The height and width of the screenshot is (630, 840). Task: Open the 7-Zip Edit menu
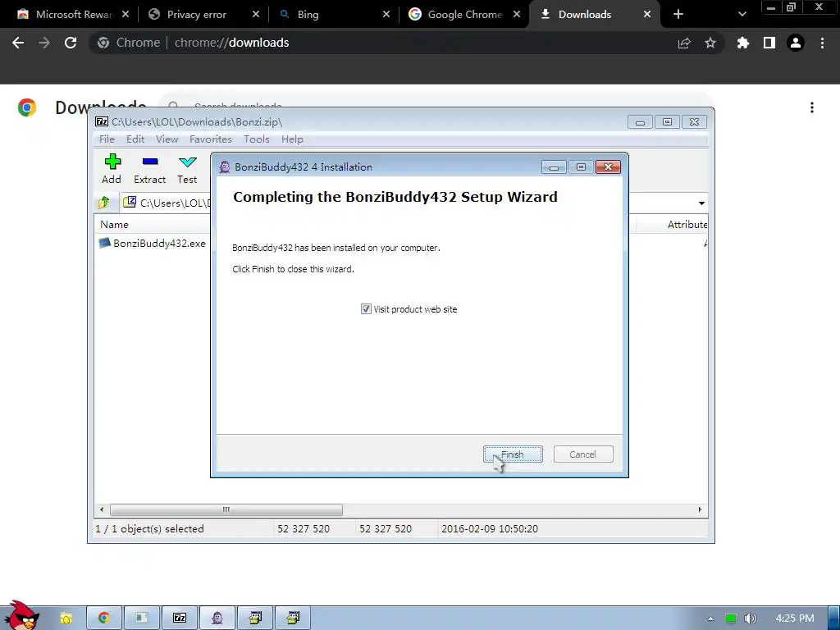135,139
